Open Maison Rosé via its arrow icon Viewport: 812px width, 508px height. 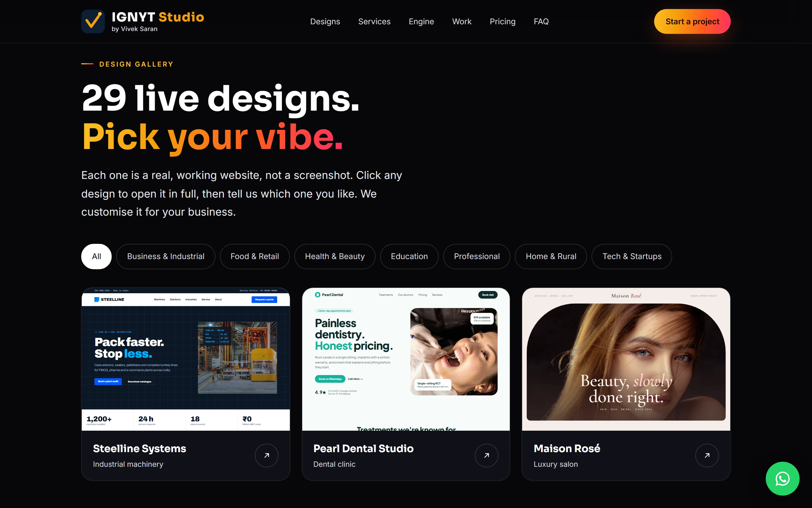[707, 455]
